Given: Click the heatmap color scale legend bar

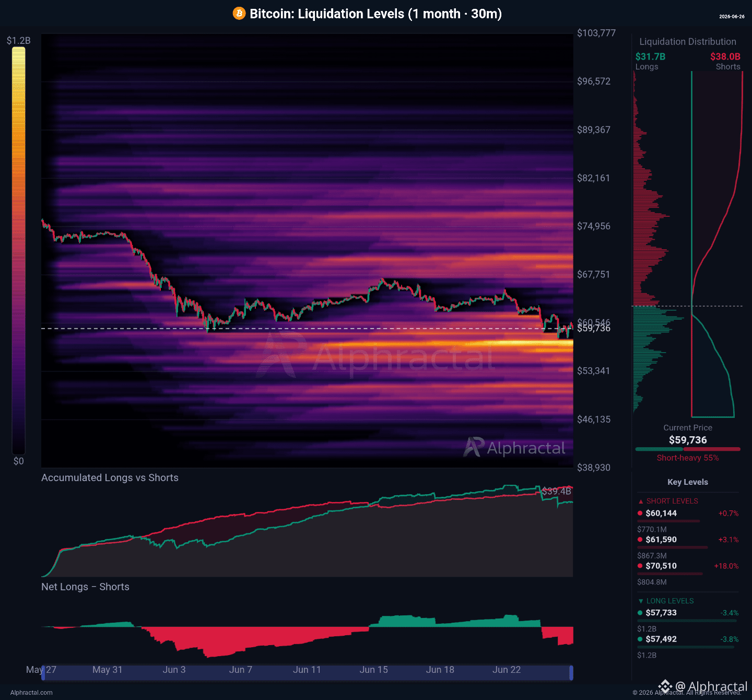Looking at the screenshot, I should pos(19,251).
